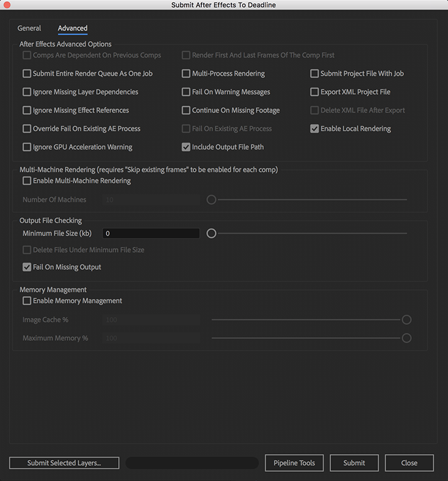Enable Fail On Warning Messages
The width and height of the screenshot is (448, 481).
[186, 92]
